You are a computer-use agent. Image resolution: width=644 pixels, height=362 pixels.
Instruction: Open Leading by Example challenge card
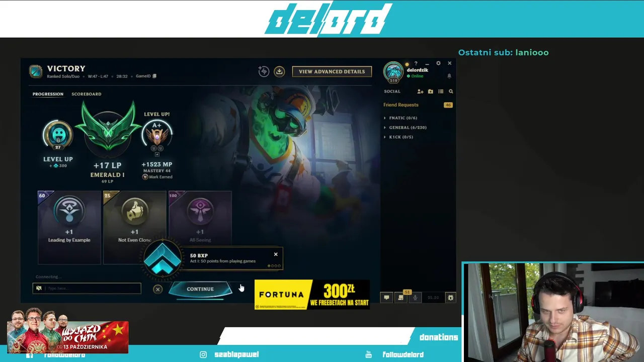(69, 227)
